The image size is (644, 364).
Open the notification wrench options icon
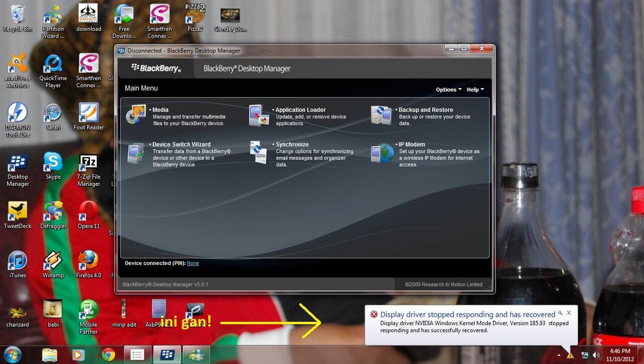[x=560, y=313]
